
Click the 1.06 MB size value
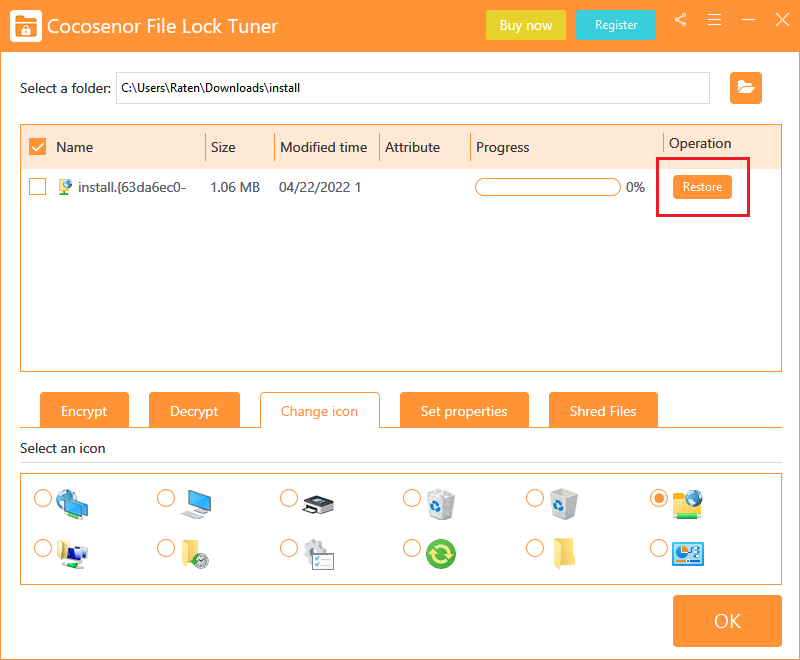[235, 187]
